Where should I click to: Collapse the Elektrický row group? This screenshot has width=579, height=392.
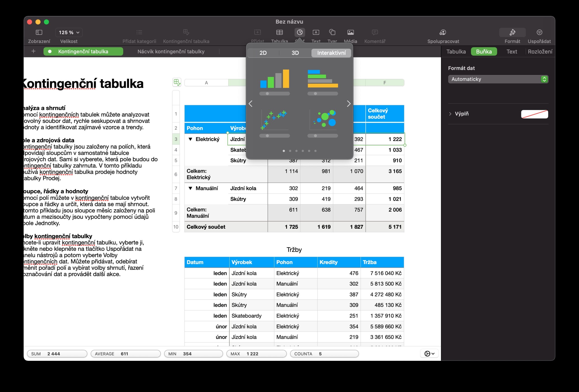(x=190, y=139)
